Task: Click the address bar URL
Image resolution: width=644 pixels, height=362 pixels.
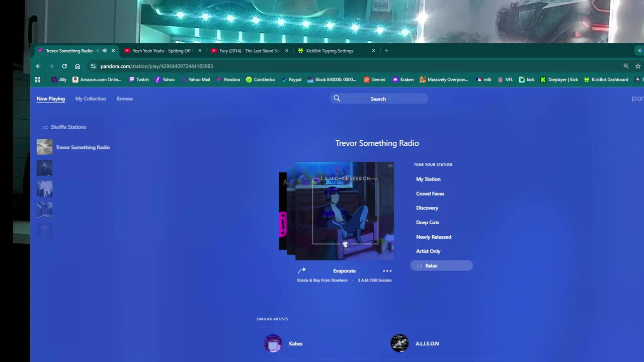Action: [156, 66]
